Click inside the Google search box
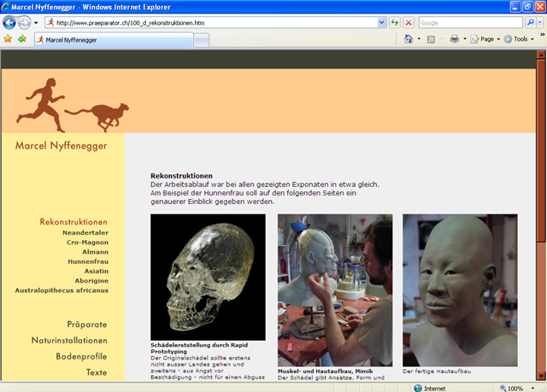This screenshot has width=547, height=392. [x=467, y=23]
